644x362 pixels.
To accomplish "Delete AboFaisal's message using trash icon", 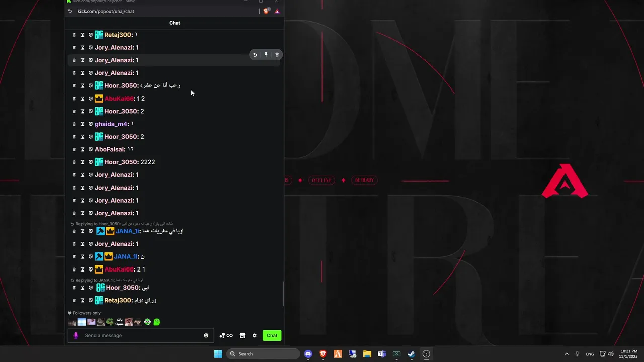I will pyautogui.click(x=74, y=150).
